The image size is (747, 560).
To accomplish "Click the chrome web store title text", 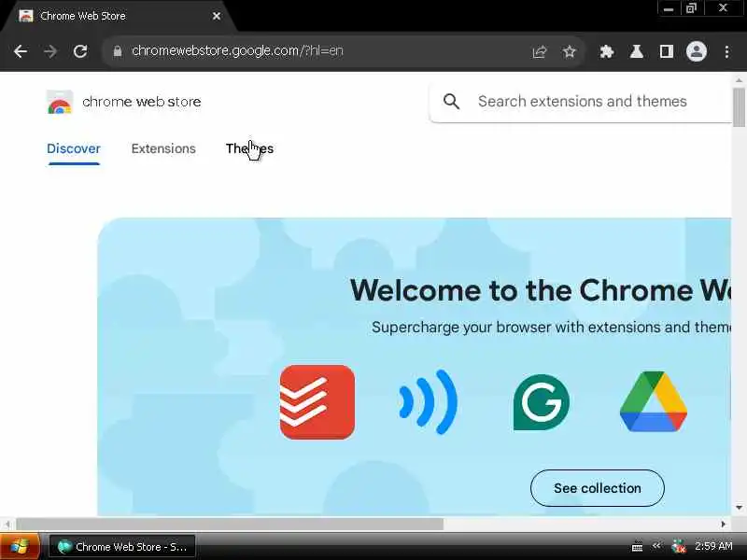I will point(142,102).
